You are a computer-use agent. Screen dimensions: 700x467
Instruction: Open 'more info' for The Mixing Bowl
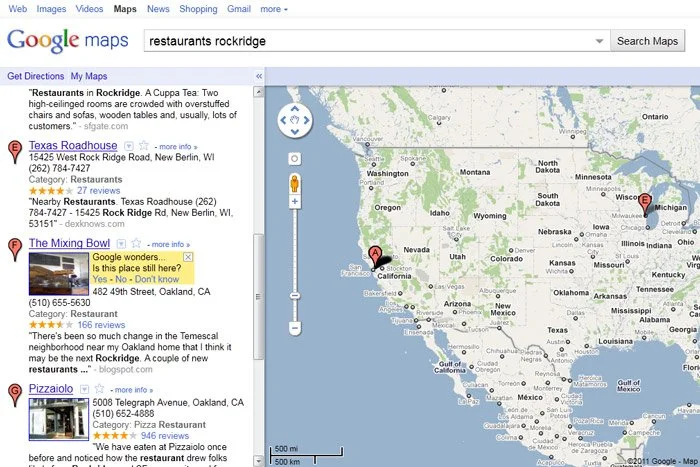[171, 245]
